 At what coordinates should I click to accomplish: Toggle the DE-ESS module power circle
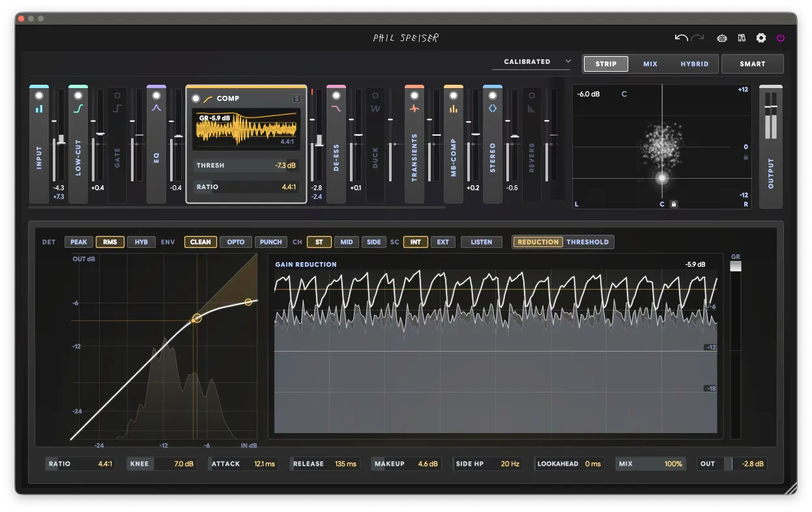click(x=336, y=95)
